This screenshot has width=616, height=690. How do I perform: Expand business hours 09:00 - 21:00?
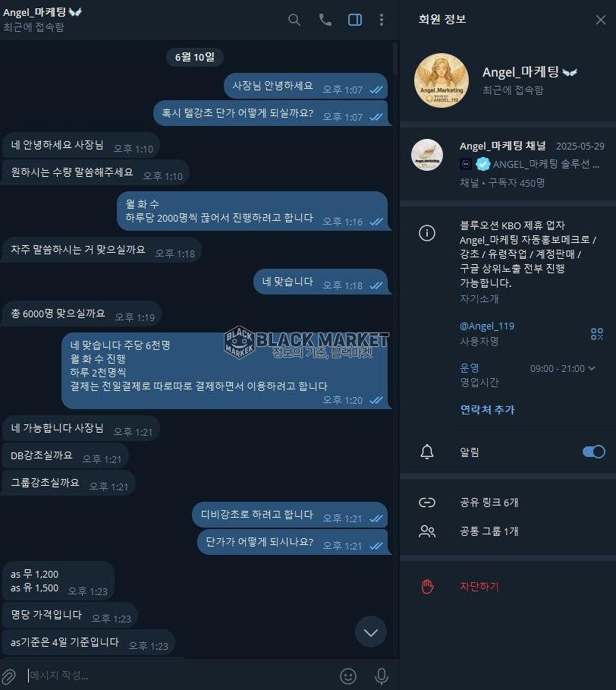tap(562, 368)
